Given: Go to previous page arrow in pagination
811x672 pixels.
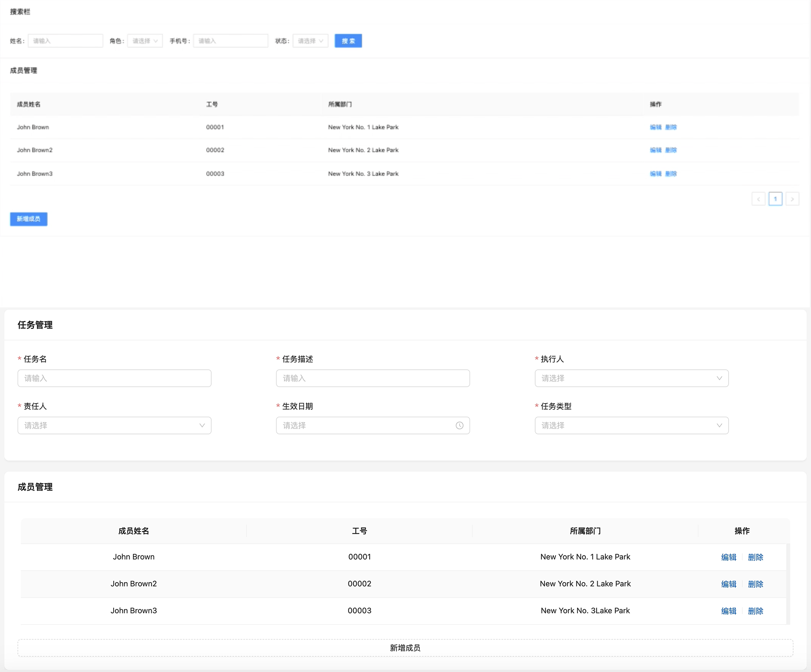Looking at the screenshot, I should point(759,199).
